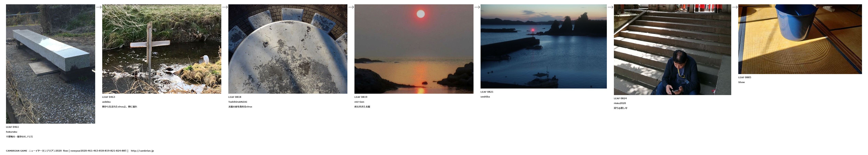Click the LEAF 0885 label

(x=744, y=77)
